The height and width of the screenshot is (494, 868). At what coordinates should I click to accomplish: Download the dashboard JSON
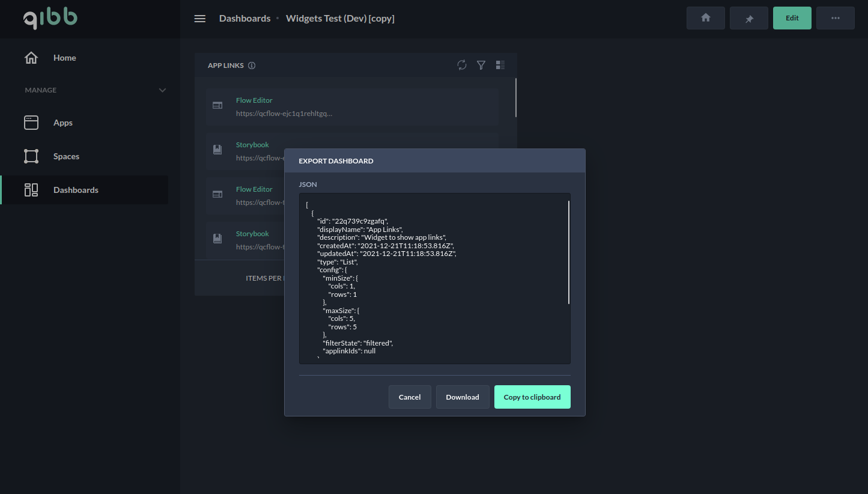click(462, 397)
